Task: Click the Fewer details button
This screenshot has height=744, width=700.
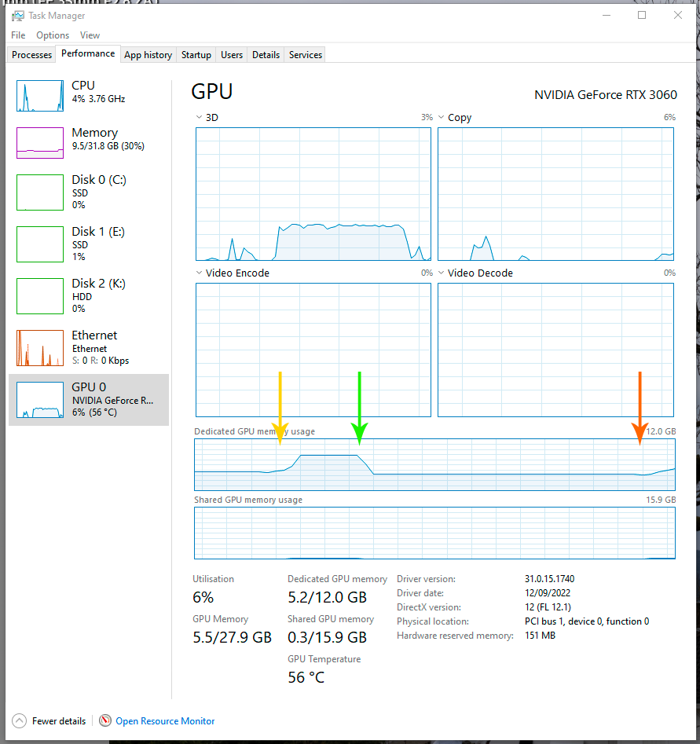Action: click(49, 720)
